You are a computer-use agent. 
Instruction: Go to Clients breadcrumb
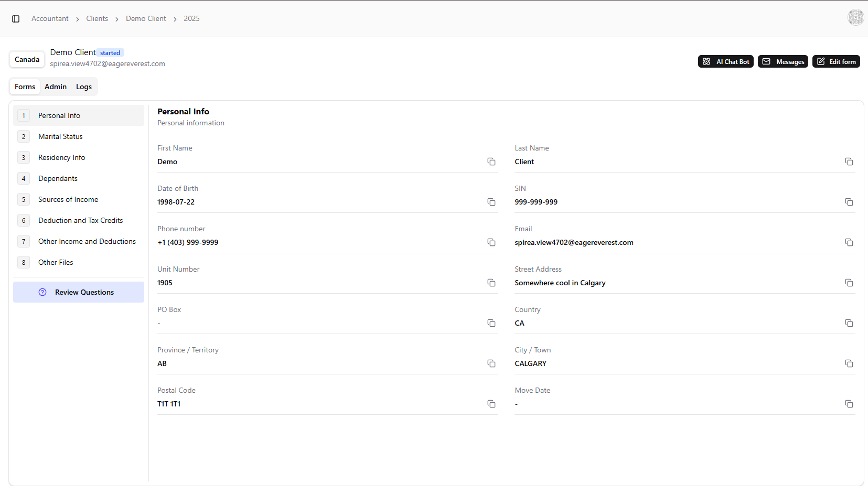[x=97, y=18]
